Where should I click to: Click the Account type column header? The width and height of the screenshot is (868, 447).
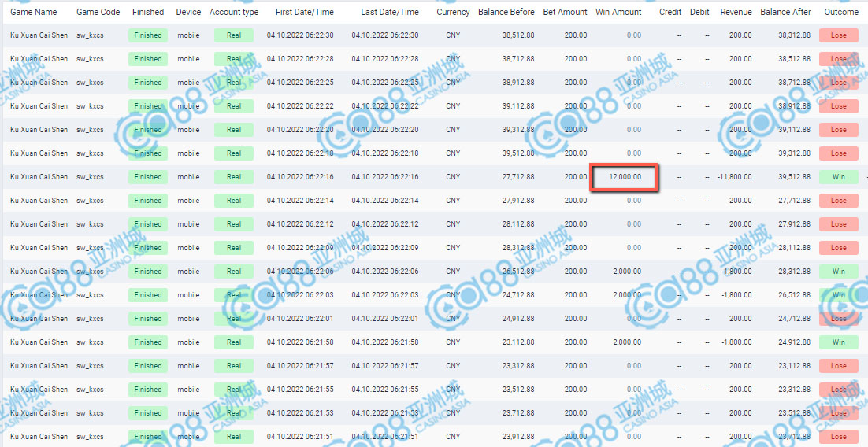234,12
